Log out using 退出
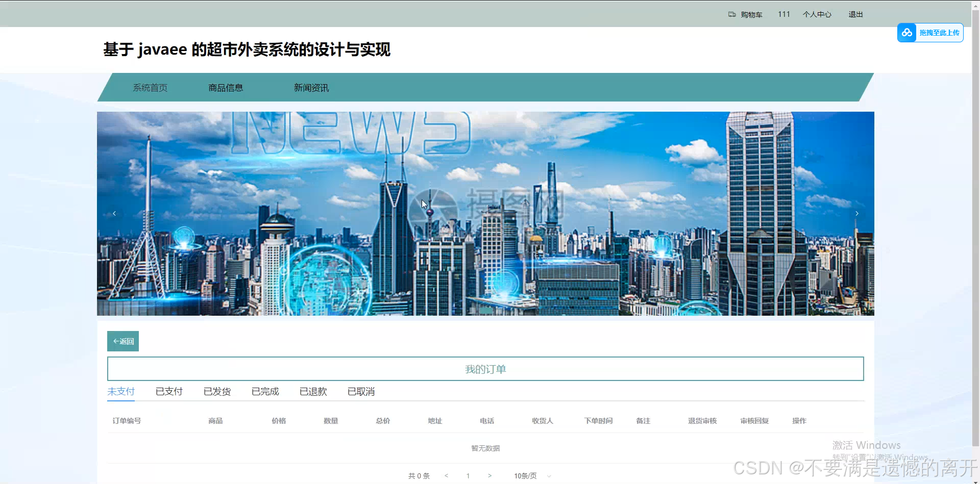 [x=855, y=14]
